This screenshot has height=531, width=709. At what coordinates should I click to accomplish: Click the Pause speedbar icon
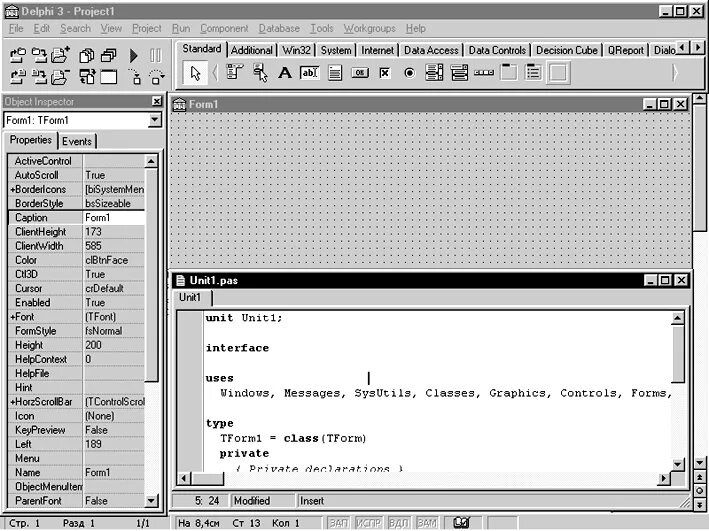coord(155,55)
